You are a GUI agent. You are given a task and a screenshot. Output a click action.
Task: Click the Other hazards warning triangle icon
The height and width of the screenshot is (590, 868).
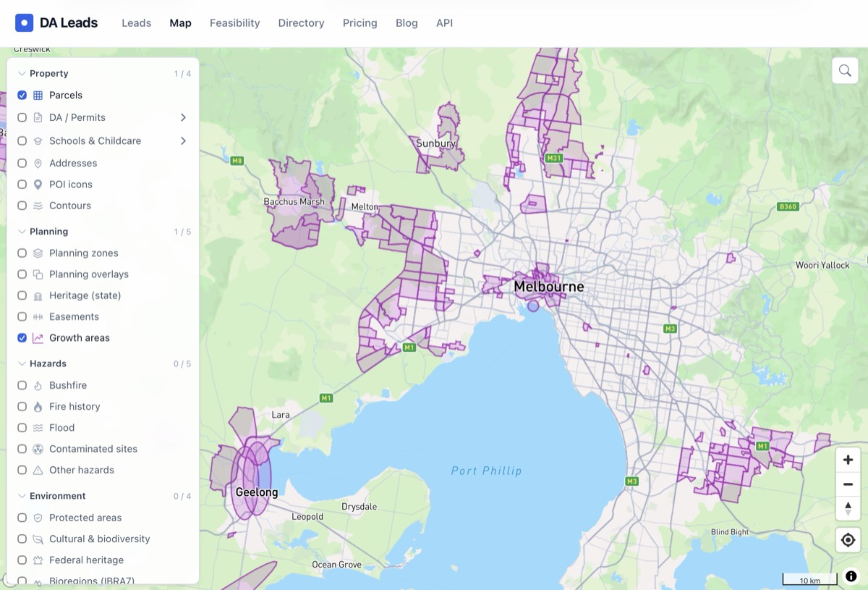click(x=38, y=471)
